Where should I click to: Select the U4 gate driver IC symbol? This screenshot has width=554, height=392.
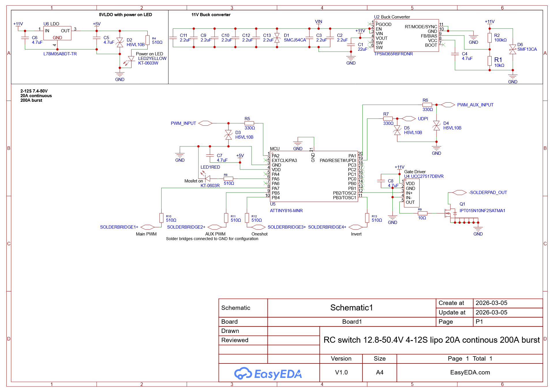pos(411,193)
